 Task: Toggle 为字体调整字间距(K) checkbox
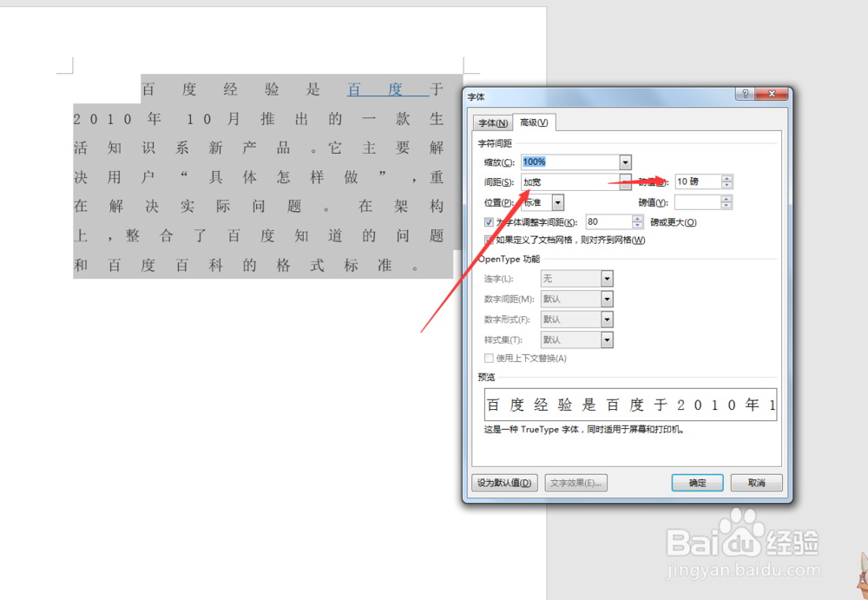pyautogui.click(x=489, y=222)
